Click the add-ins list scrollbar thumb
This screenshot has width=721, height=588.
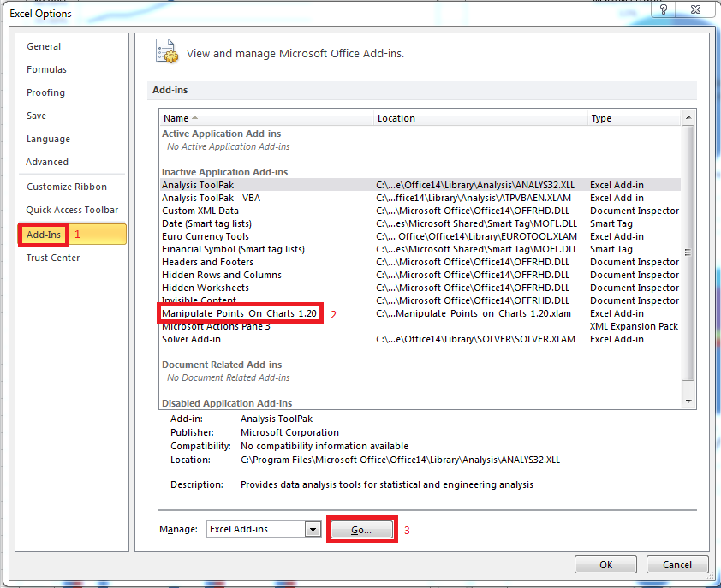(688, 252)
